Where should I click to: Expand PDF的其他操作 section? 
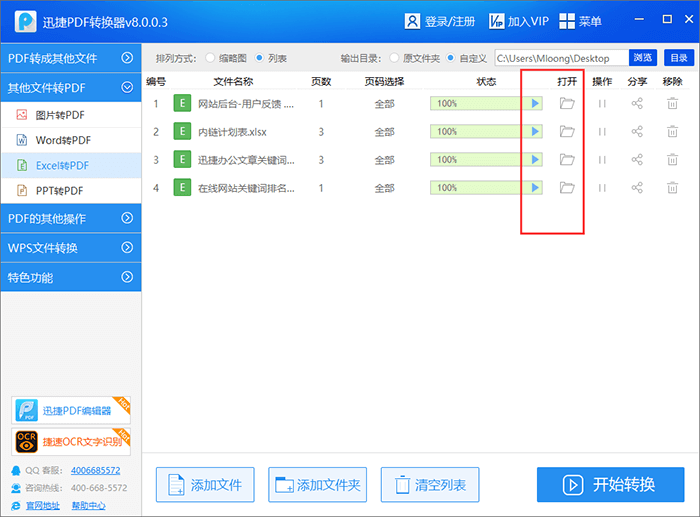71,218
